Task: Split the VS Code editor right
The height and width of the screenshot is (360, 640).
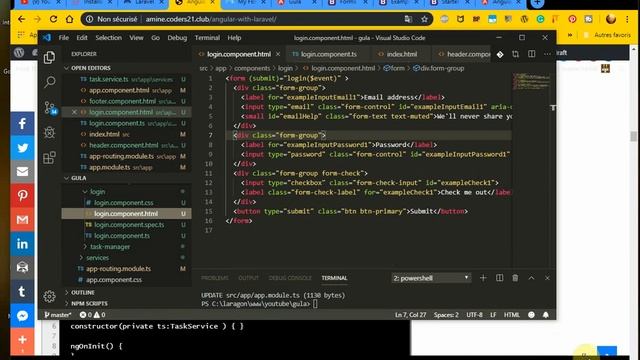Action: [x=531, y=54]
